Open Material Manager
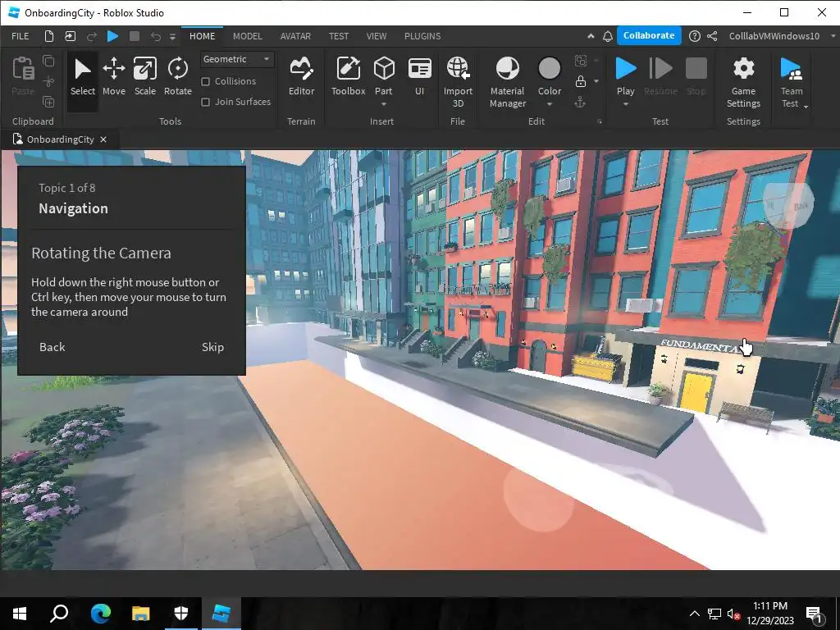This screenshot has height=630, width=840. [x=507, y=82]
